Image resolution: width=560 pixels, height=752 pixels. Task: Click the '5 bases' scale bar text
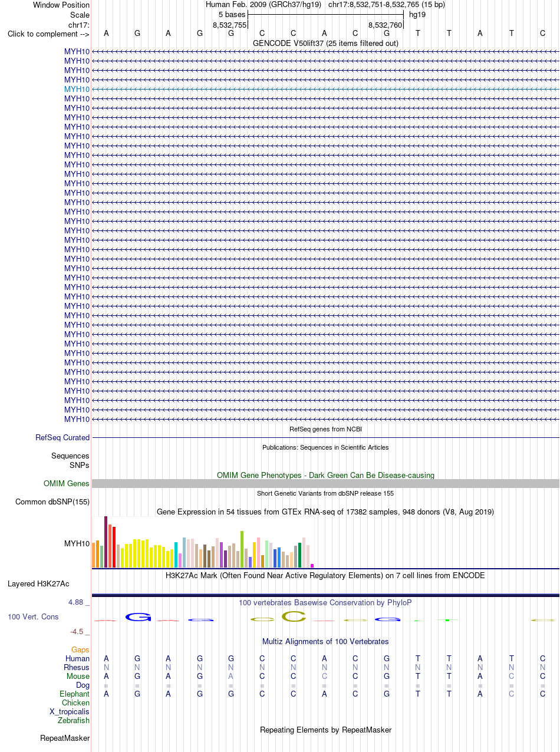pyautogui.click(x=232, y=15)
